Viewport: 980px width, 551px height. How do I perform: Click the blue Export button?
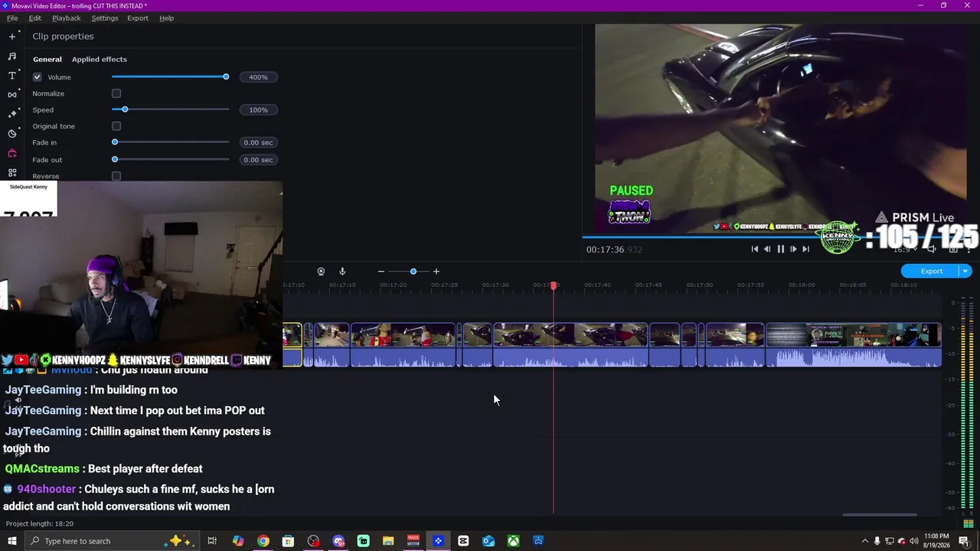point(931,271)
